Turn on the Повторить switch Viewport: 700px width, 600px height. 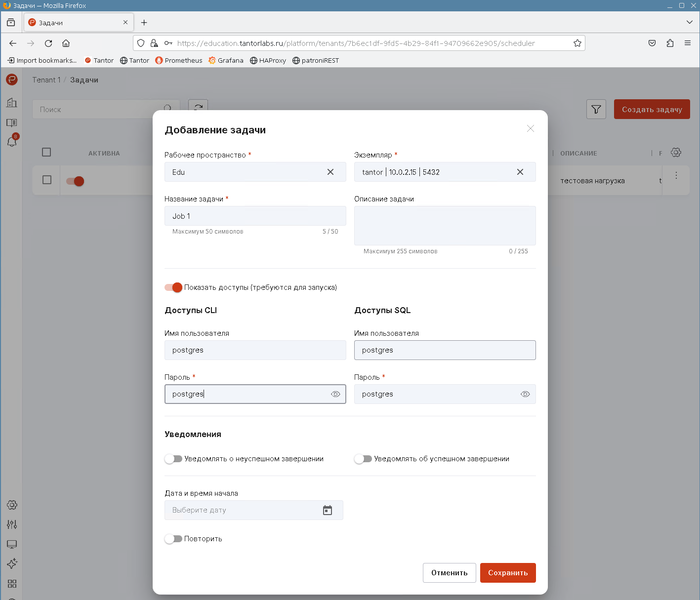tap(173, 539)
